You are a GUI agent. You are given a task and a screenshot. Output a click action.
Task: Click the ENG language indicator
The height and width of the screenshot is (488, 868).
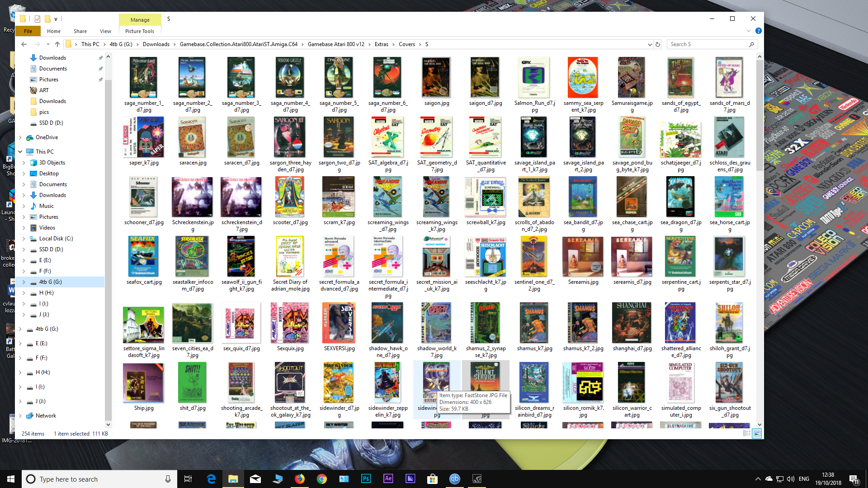click(x=804, y=479)
